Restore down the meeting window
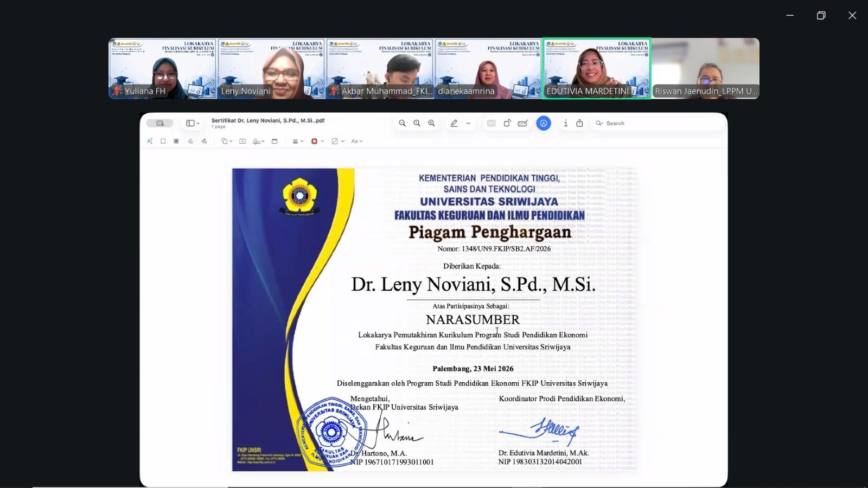Screen dimensions: 868x488 click(x=821, y=15)
